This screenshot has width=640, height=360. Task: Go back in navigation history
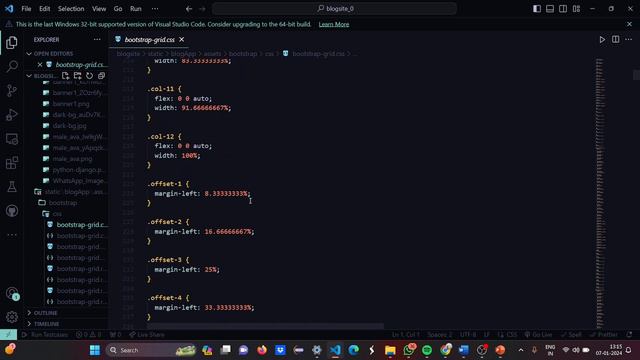point(189,9)
